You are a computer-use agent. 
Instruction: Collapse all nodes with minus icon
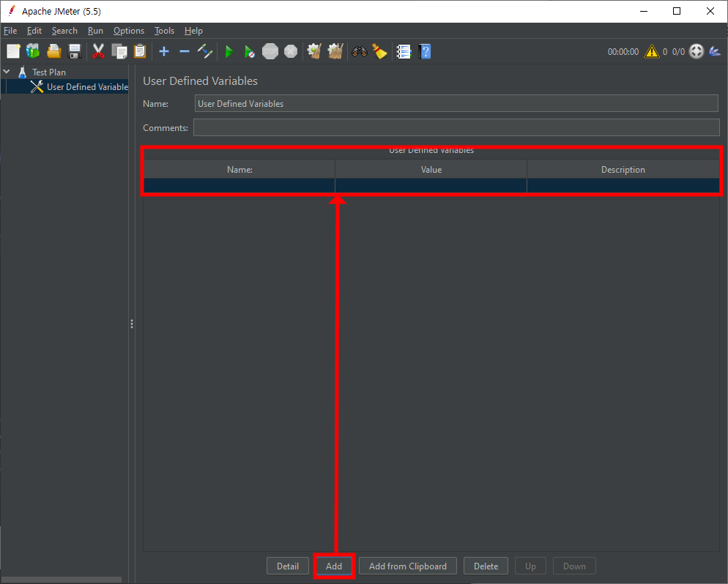(x=185, y=51)
